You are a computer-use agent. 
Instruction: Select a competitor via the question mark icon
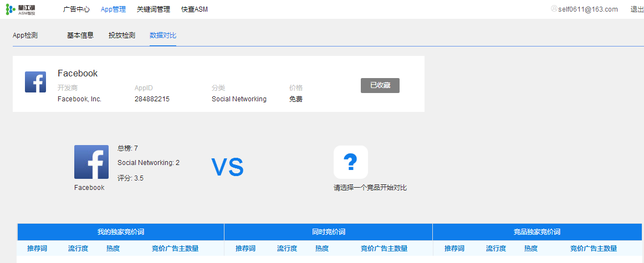pyautogui.click(x=350, y=162)
